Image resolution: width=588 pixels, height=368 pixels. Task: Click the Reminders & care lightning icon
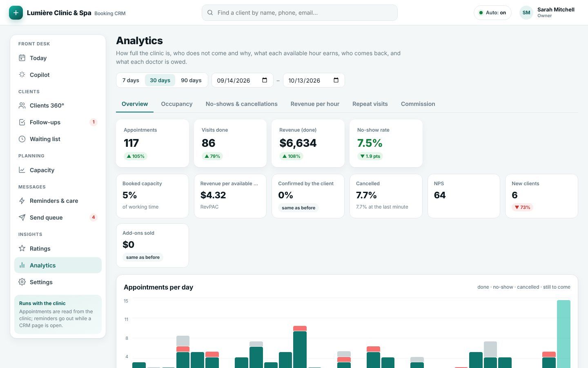[x=22, y=201]
